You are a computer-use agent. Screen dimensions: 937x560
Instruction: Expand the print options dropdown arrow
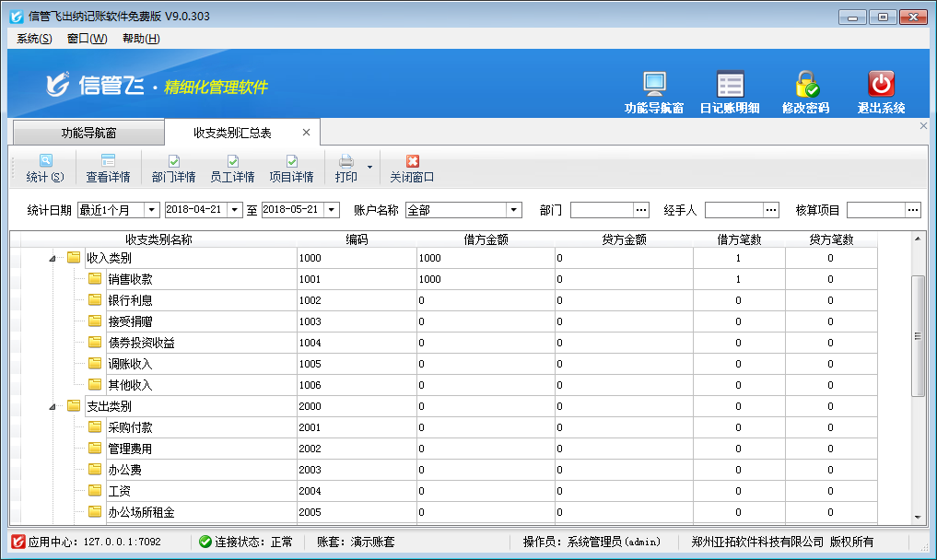tap(370, 168)
